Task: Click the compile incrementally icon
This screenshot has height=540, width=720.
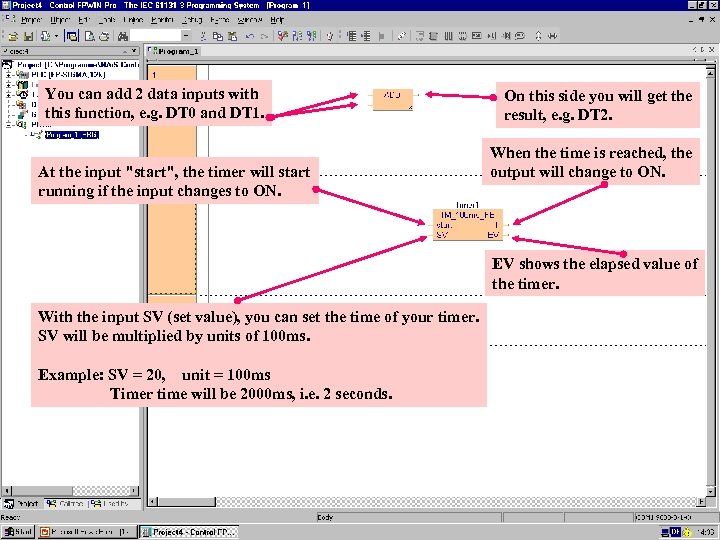Action: coord(298,36)
